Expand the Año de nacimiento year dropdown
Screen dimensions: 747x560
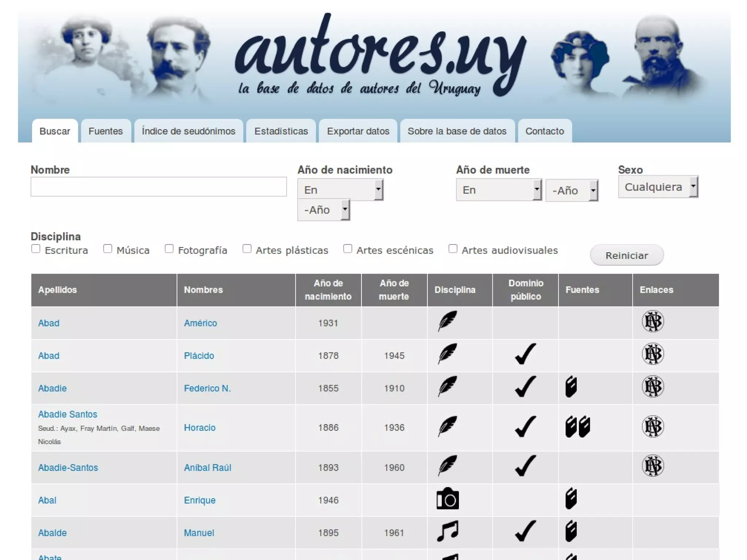324,210
